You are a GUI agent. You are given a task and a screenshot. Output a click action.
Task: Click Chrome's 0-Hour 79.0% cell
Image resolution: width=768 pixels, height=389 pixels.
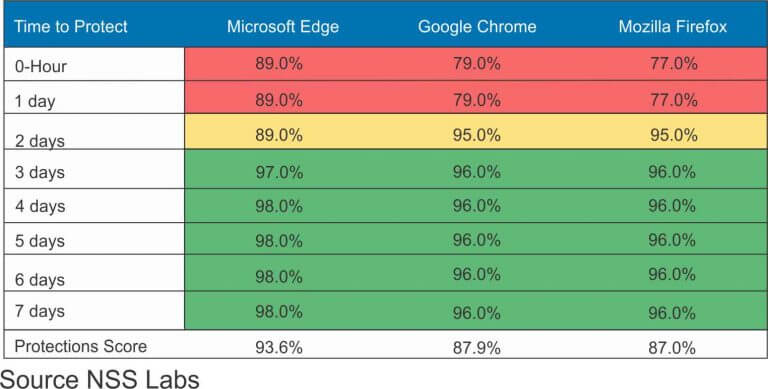(x=477, y=64)
